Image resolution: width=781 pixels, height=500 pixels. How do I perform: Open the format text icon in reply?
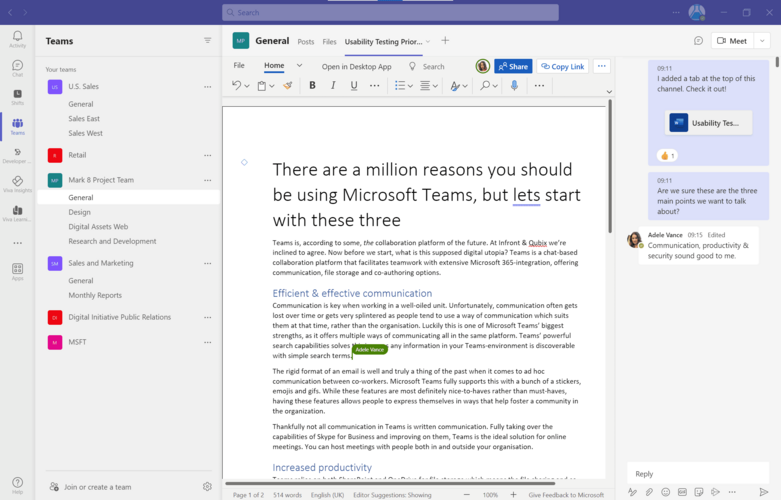point(633,492)
